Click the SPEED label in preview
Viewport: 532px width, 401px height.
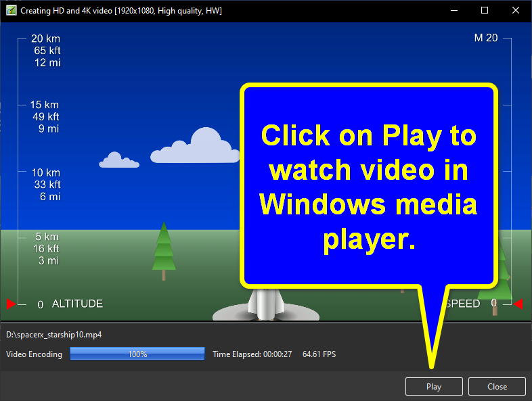point(463,304)
